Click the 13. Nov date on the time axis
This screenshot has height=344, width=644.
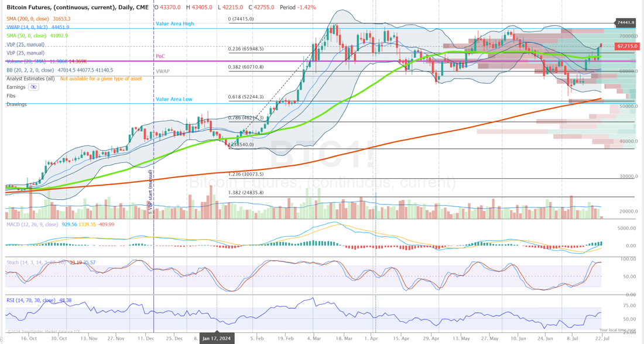tap(89, 339)
